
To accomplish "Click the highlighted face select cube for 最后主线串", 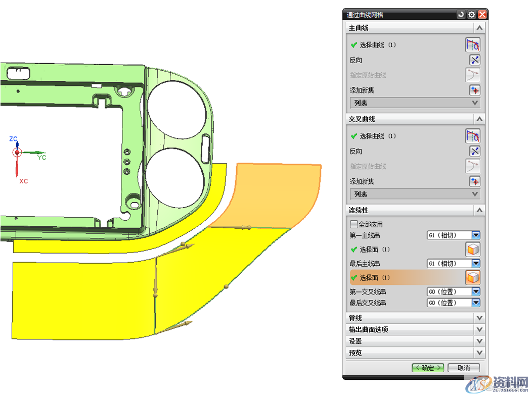I will pos(472,277).
